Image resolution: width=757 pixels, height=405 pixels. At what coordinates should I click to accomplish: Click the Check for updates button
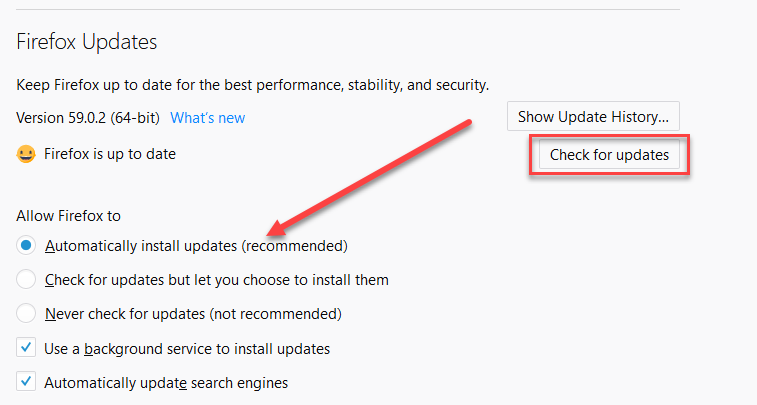pyautogui.click(x=609, y=154)
